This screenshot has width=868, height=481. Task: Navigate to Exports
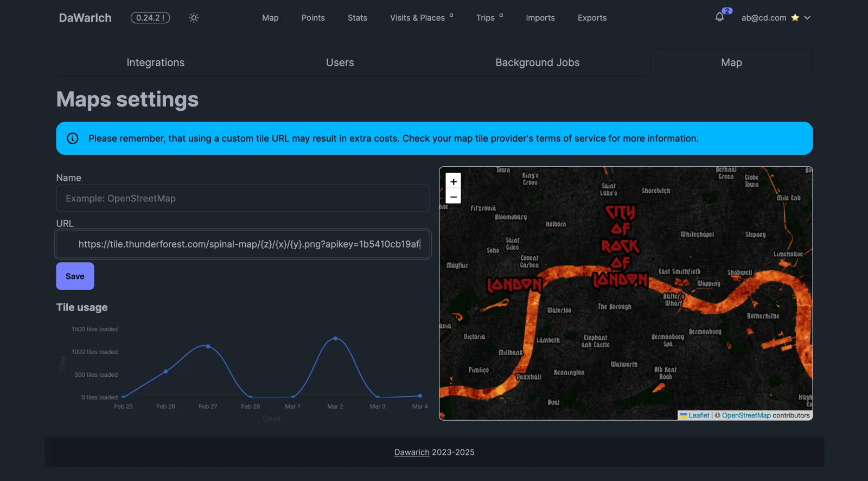pos(592,18)
